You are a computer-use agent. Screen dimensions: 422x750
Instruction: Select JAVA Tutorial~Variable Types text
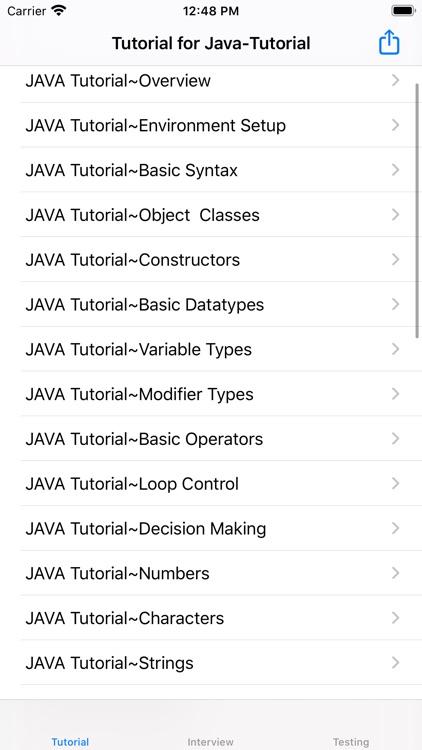tap(138, 350)
